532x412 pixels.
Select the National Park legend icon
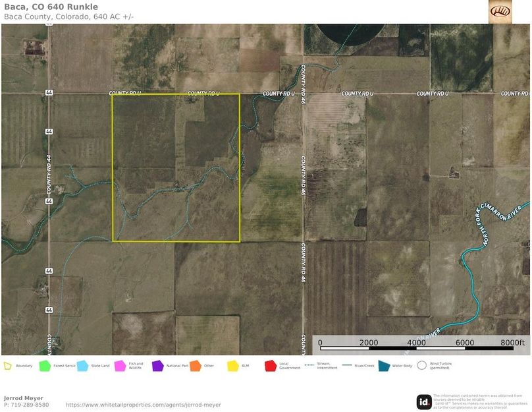click(157, 367)
